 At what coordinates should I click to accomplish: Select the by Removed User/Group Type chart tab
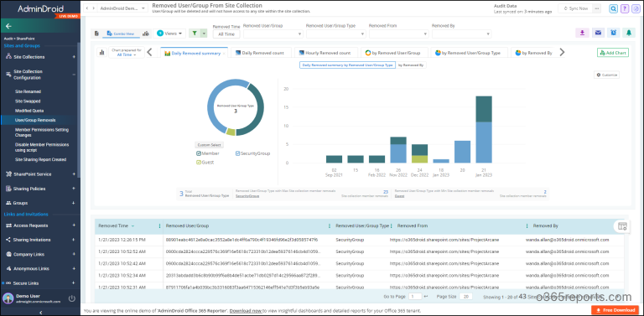[x=469, y=53]
